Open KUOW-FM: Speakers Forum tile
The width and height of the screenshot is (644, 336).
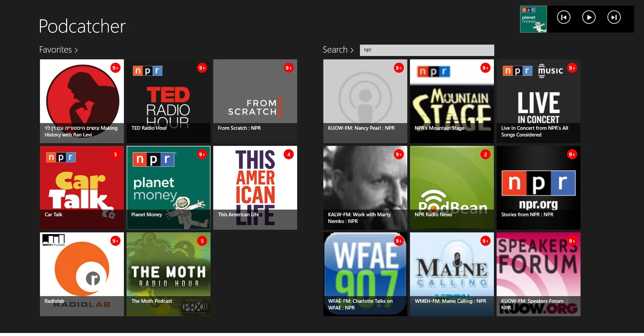539,274
